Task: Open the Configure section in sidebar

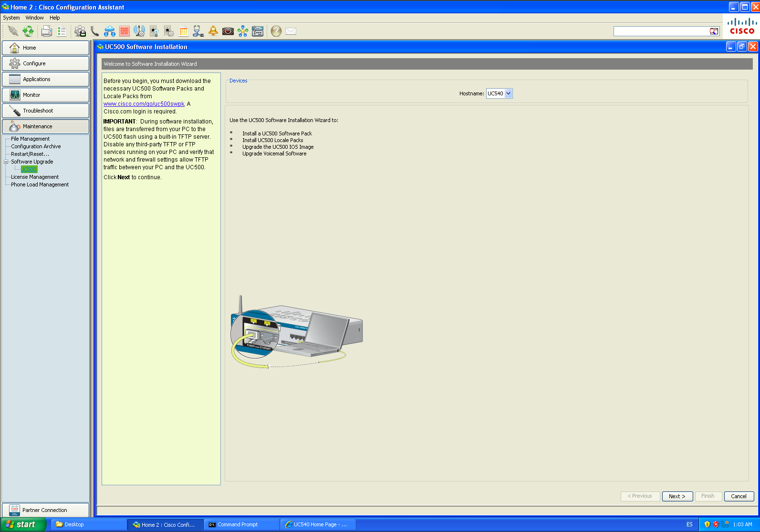Action: [45, 63]
